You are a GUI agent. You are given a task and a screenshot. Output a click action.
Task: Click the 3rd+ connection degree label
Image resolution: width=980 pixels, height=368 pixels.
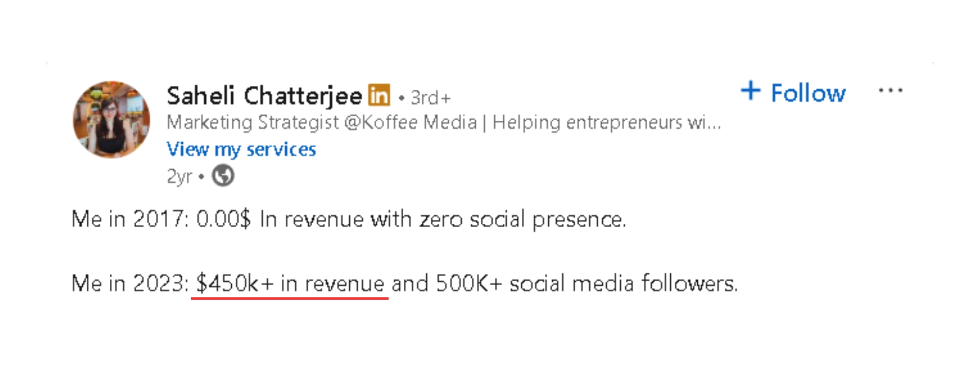430,98
